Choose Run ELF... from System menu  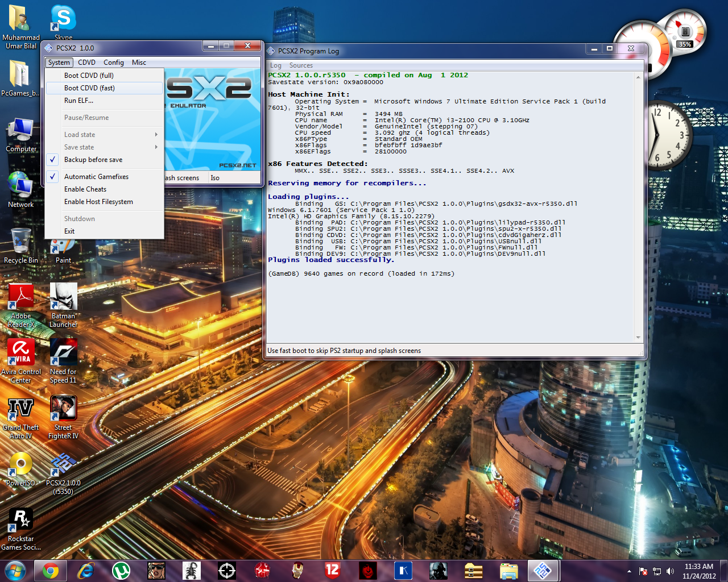[104, 101]
